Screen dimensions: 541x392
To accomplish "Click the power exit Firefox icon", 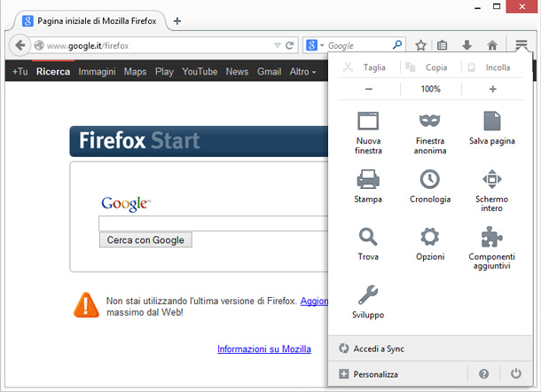I will coord(516,373).
